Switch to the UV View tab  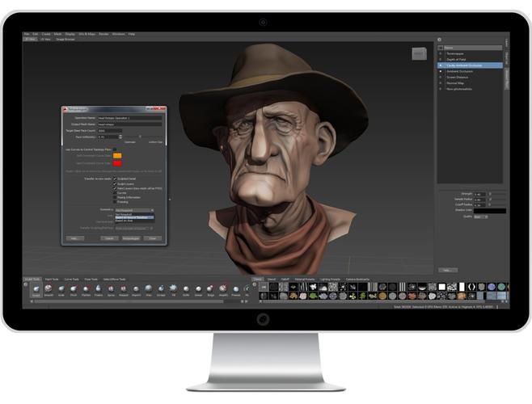[45, 40]
